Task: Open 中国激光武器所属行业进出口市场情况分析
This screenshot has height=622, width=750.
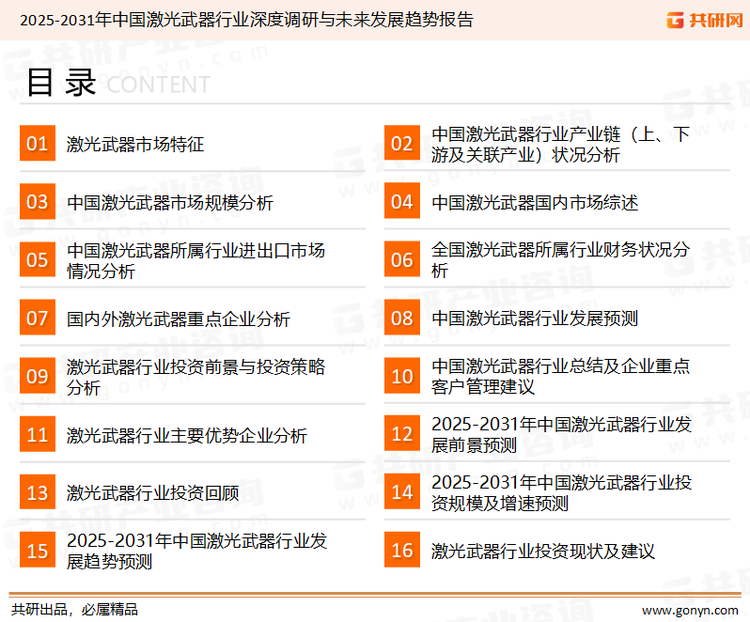Action: [x=196, y=260]
